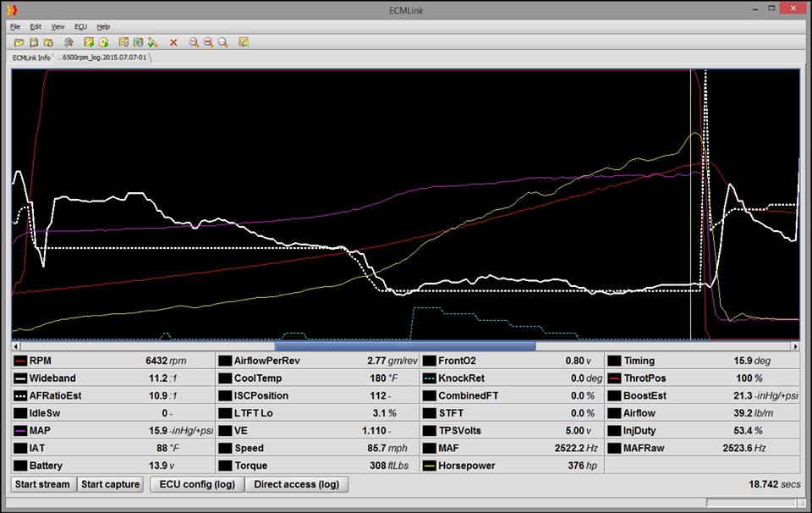Screen dimensions: 812x513
Task: Click the blue horizontal scrollbar thumb
Action: click(405, 346)
